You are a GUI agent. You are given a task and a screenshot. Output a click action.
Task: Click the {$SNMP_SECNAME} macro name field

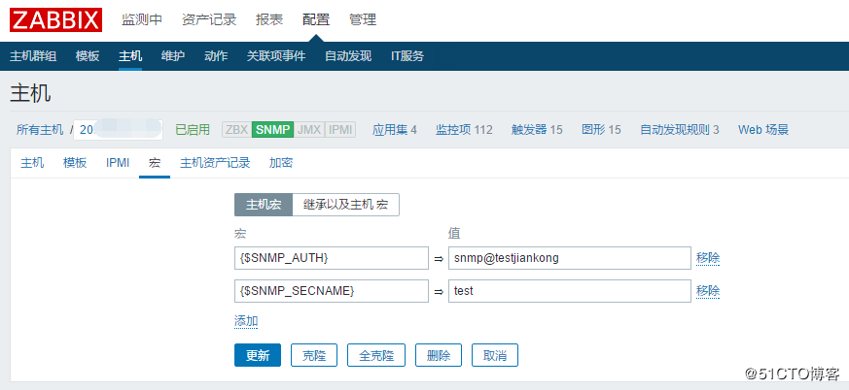point(331,291)
